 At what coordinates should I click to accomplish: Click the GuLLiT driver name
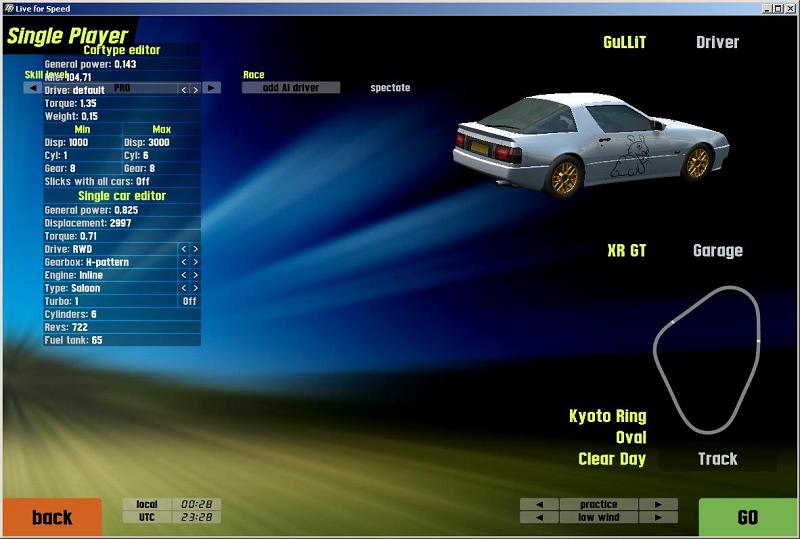(624, 42)
